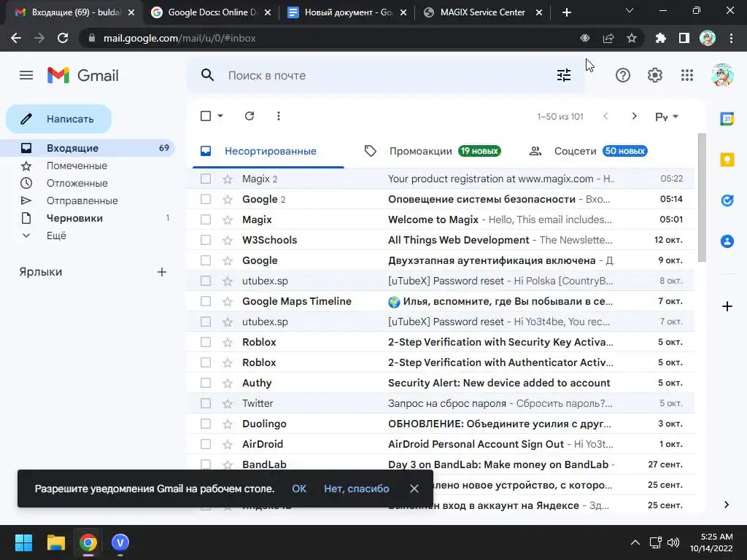Get add-ons plus icon in side panel
Screen dimensions: 747x560
(x=727, y=306)
